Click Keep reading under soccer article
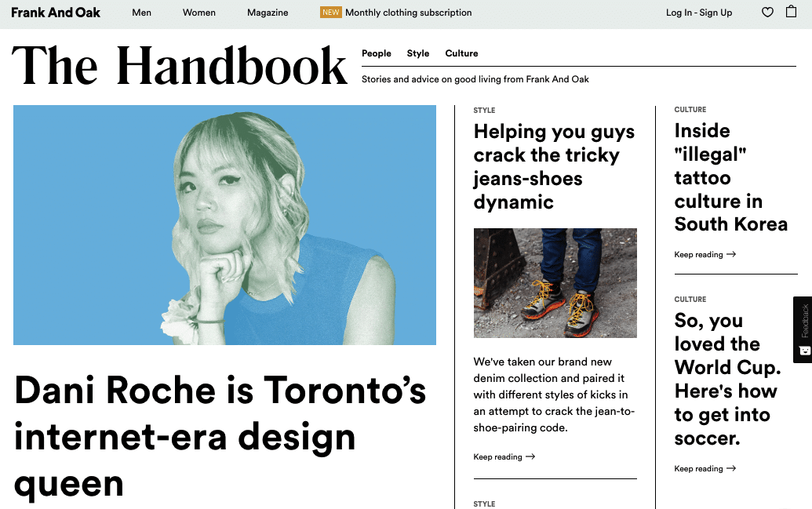Viewport: 812px width, 509px height. tap(698, 469)
